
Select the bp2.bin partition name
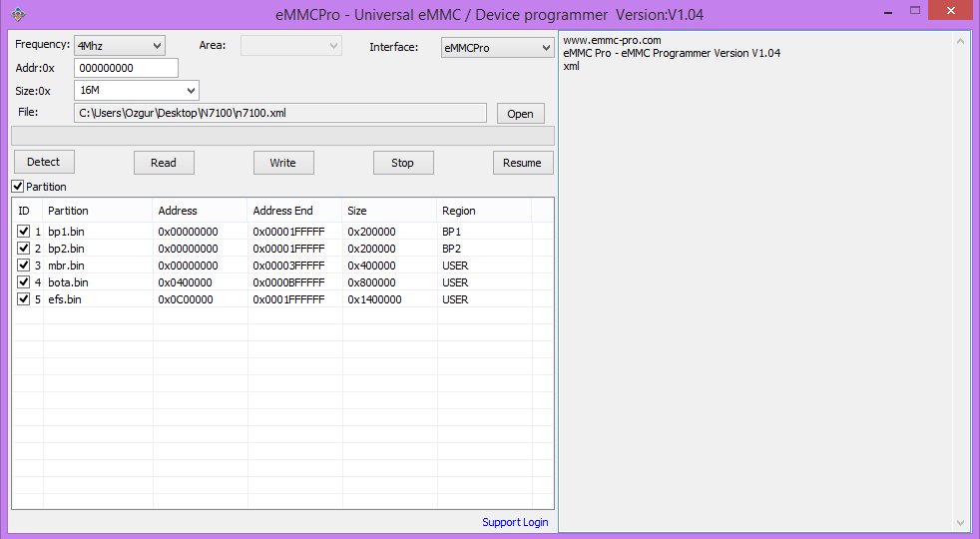coord(66,249)
